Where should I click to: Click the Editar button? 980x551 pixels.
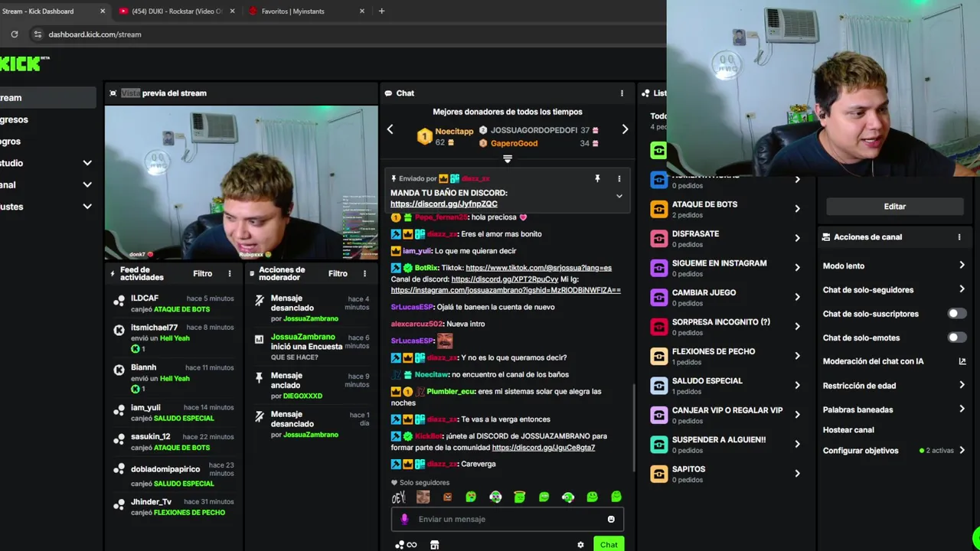click(895, 207)
